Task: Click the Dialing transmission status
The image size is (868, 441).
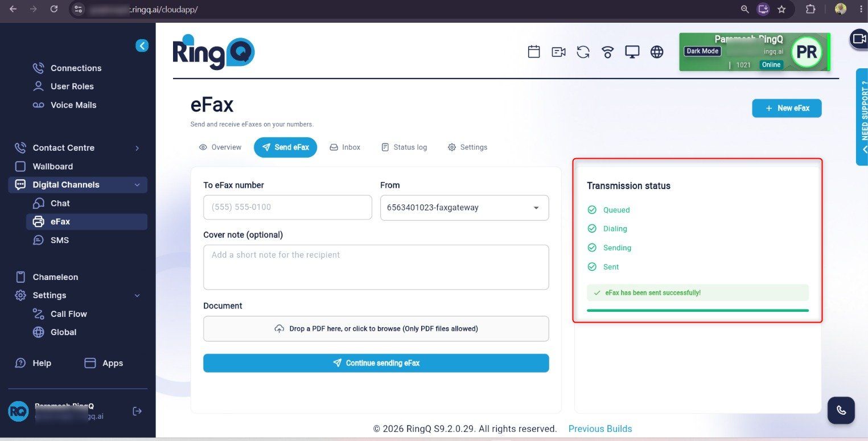Action: (x=607, y=229)
